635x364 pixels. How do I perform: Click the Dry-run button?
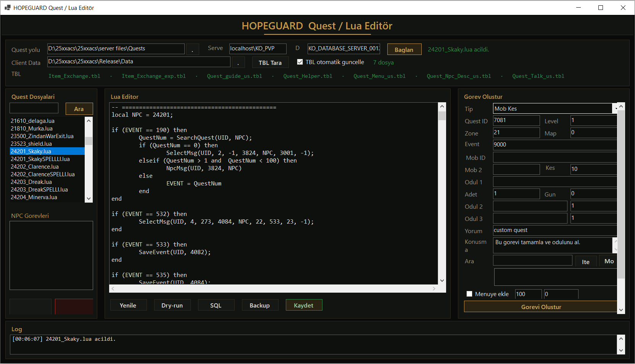tap(172, 305)
